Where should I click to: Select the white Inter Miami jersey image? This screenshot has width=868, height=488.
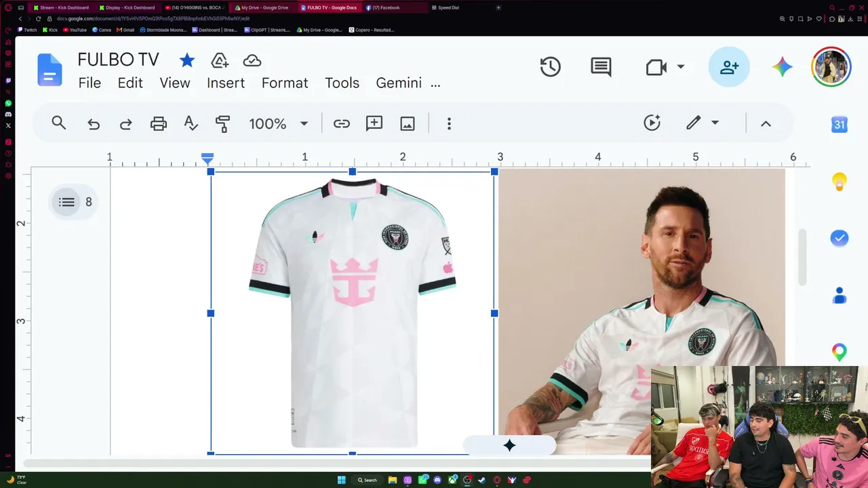[353, 313]
